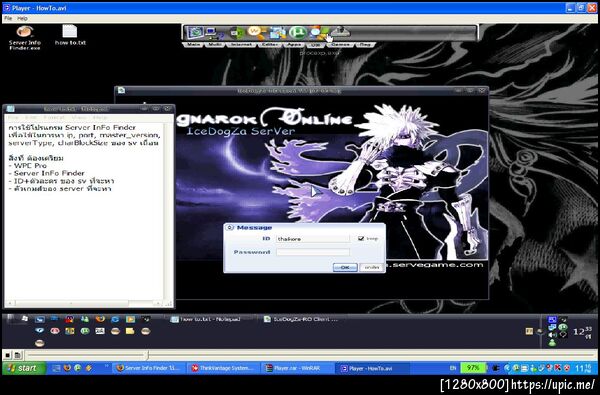Screen dimensions: 600x395
Task: Click the network computers icon in dock
Action: coord(214,33)
